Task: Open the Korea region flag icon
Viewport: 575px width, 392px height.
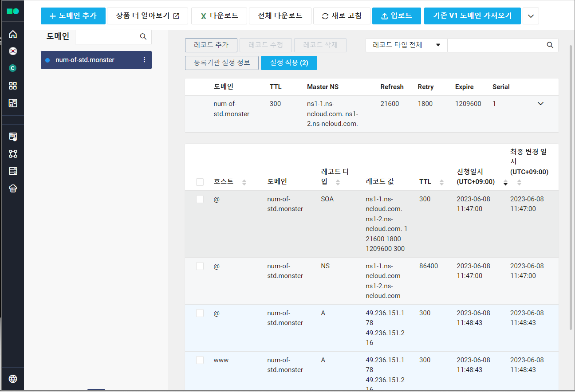Action: pyautogui.click(x=13, y=51)
